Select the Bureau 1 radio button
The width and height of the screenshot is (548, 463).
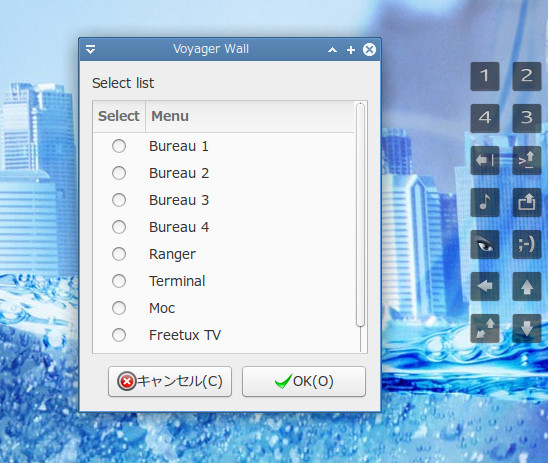point(119,146)
